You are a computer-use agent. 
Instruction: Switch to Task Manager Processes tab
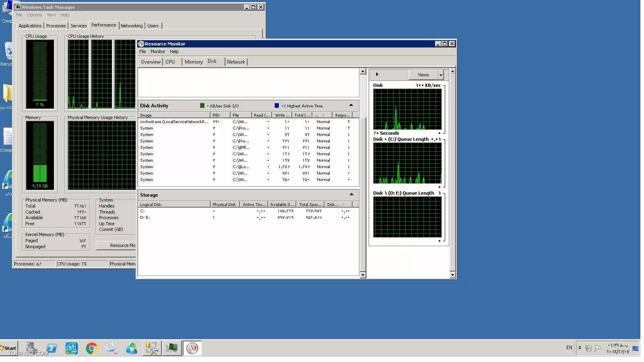[x=56, y=26]
